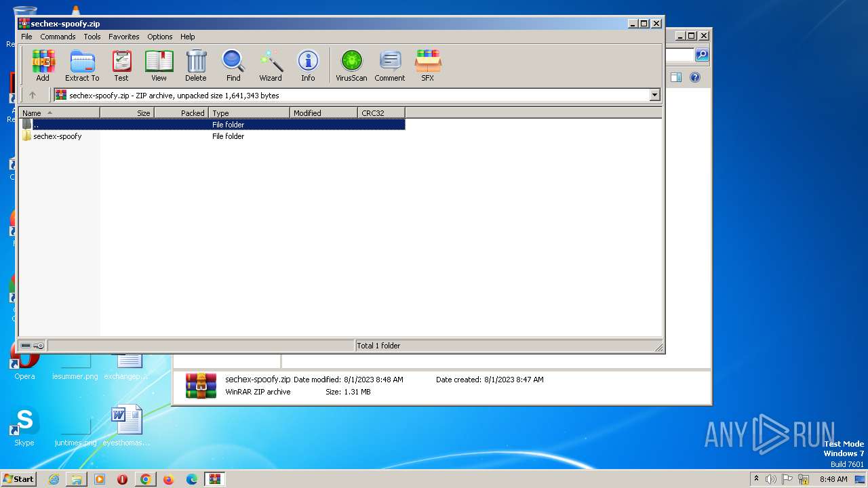Viewport: 868px width, 488px height.
Task: Show hidden tray icons arrow
Action: point(757,479)
